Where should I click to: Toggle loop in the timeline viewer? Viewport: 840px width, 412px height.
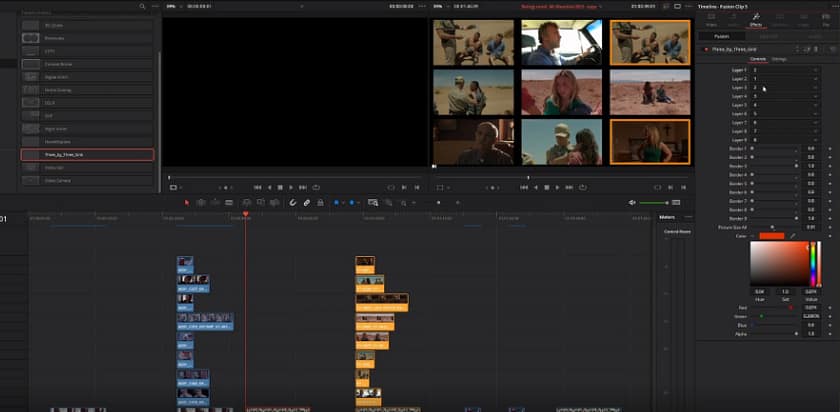(x=583, y=188)
